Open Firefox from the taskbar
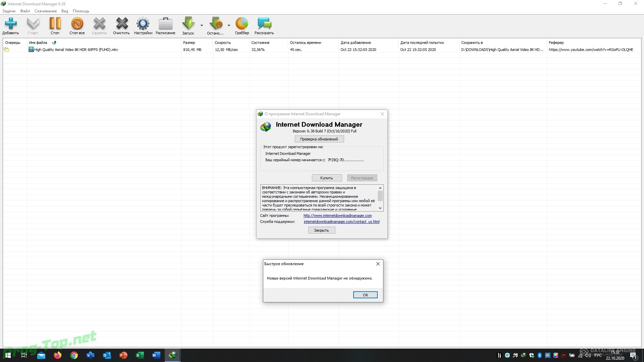Screen dimensions: 644x362 [58, 355]
